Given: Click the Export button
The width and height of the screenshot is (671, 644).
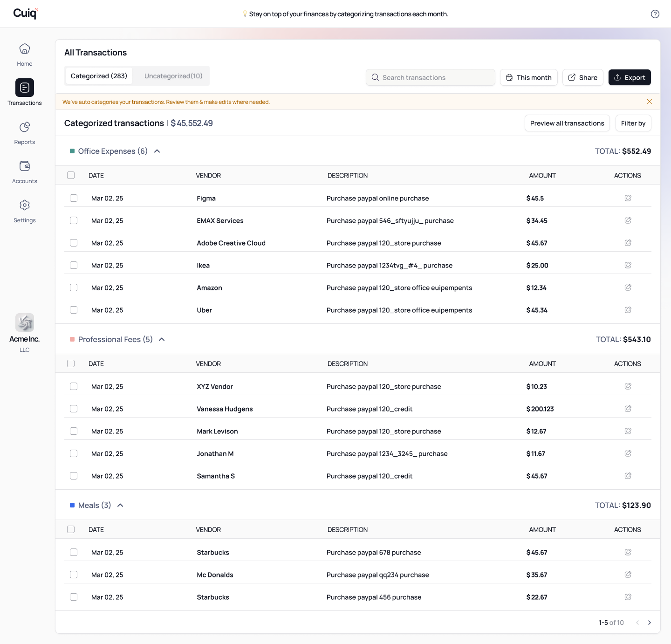Looking at the screenshot, I should tap(630, 77).
